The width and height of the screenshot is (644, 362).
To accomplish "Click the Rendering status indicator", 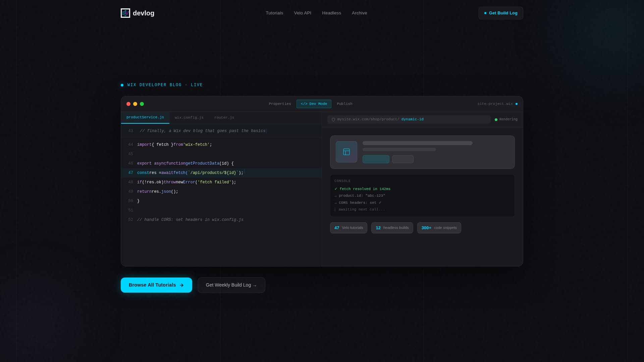I will coord(506,119).
